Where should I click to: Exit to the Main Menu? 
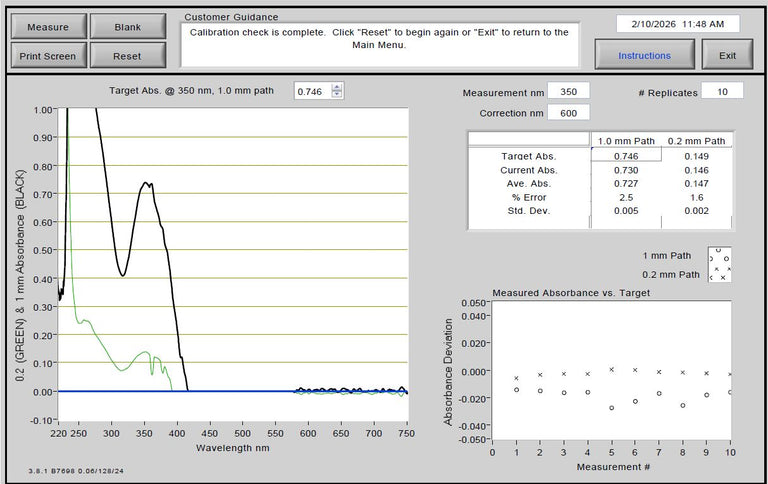pyautogui.click(x=726, y=55)
